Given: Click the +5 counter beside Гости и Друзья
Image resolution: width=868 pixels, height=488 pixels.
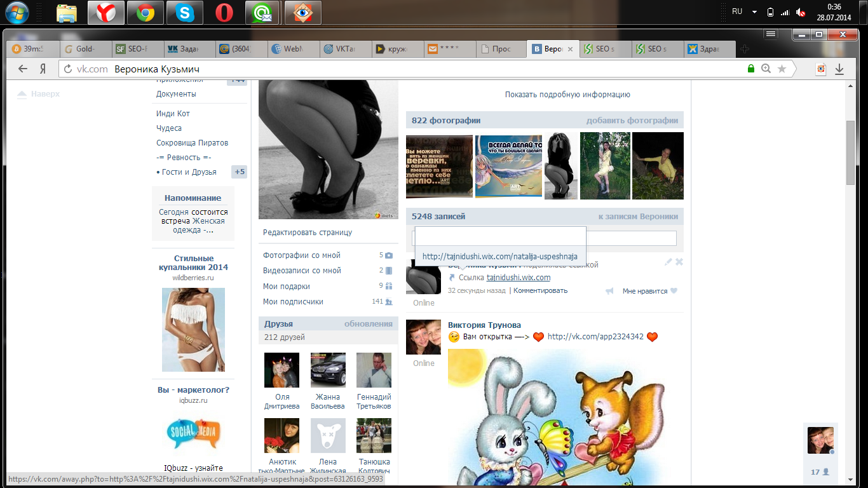Looking at the screenshot, I should (239, 172).
